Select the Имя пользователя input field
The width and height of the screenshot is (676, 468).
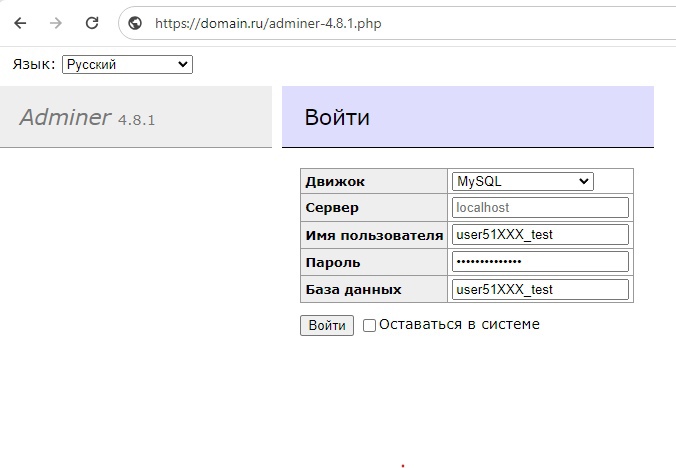point(540,235)
